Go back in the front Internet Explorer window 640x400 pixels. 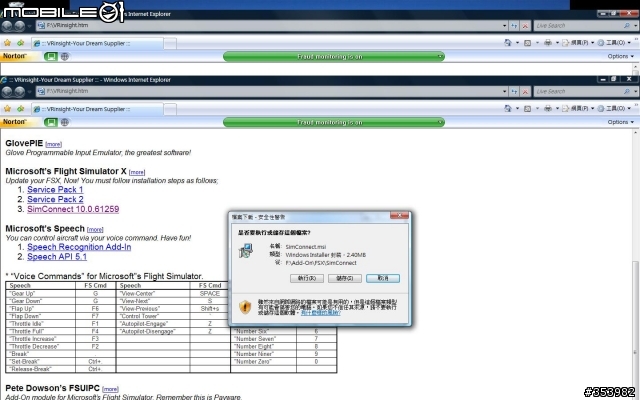pyautogui.click(x=7, y=92)
